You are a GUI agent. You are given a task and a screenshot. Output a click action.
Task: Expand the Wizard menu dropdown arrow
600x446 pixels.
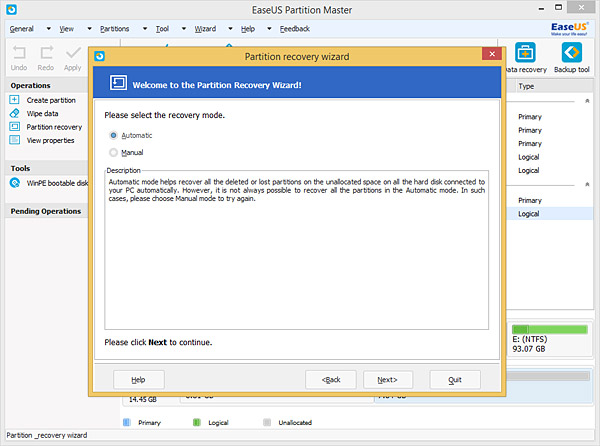230,28
